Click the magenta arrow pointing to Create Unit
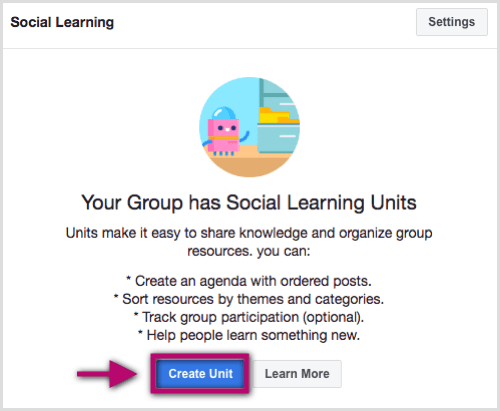Viewport: 500px width, 411px height. (107, 374)
